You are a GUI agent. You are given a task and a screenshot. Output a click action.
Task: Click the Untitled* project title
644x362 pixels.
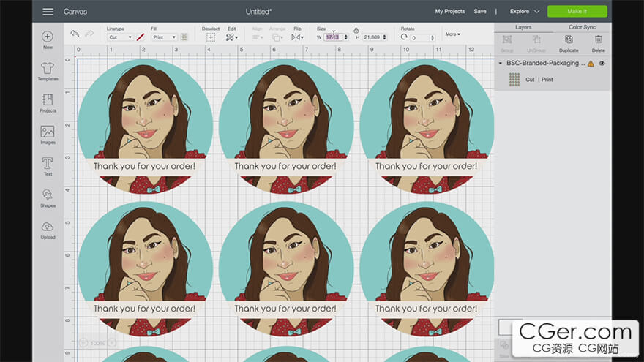[258, 12]
